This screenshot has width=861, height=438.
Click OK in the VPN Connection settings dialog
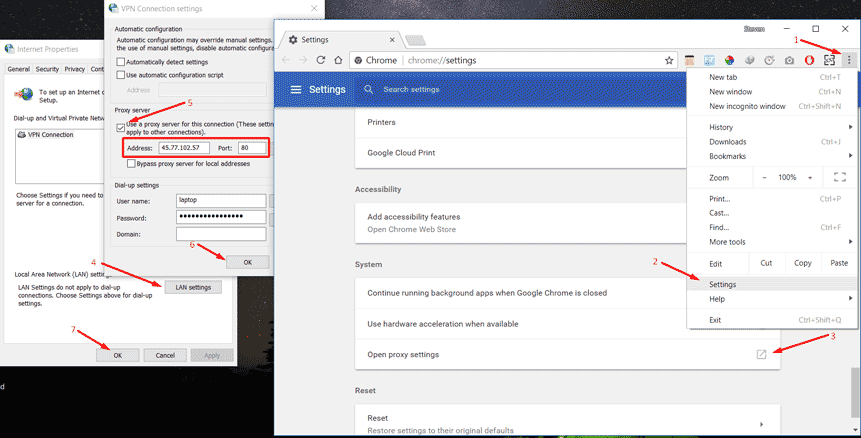pos(248,262)
